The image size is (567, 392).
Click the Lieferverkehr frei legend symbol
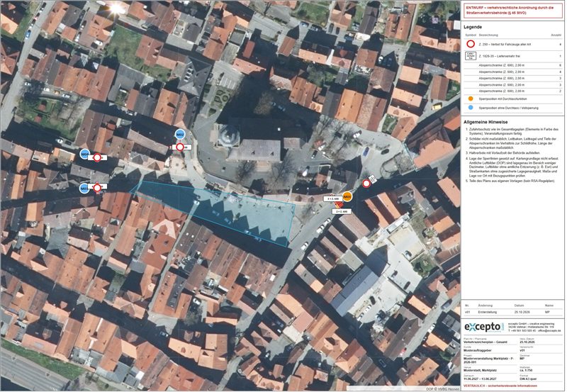click(x=471, y=56)
